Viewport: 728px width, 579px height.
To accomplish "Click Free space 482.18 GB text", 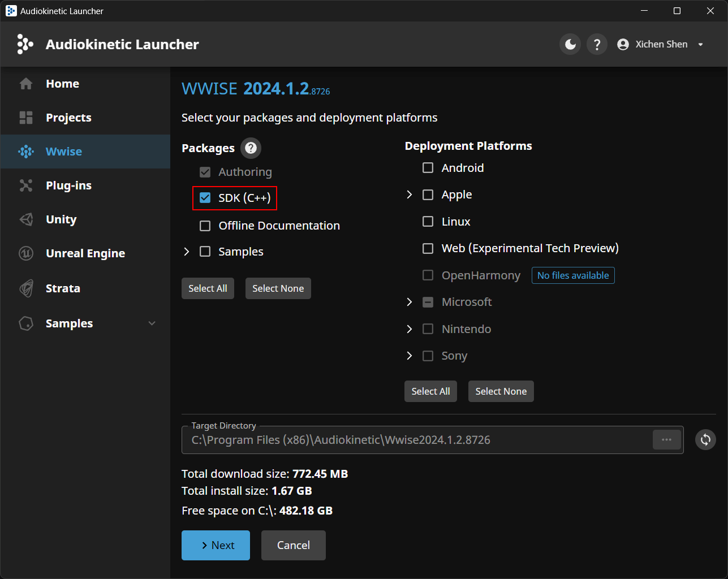I will [x=257, y=511].
